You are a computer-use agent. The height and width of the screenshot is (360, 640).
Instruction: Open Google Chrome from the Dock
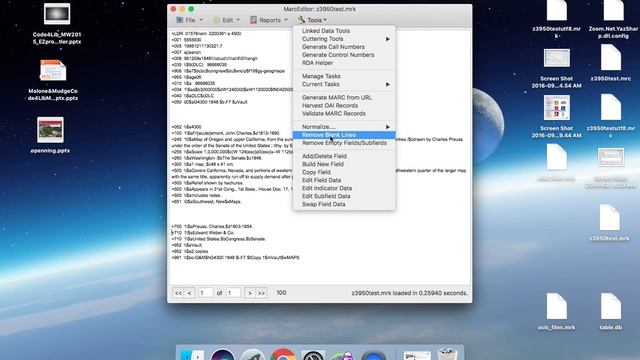(x=282, y=355)
